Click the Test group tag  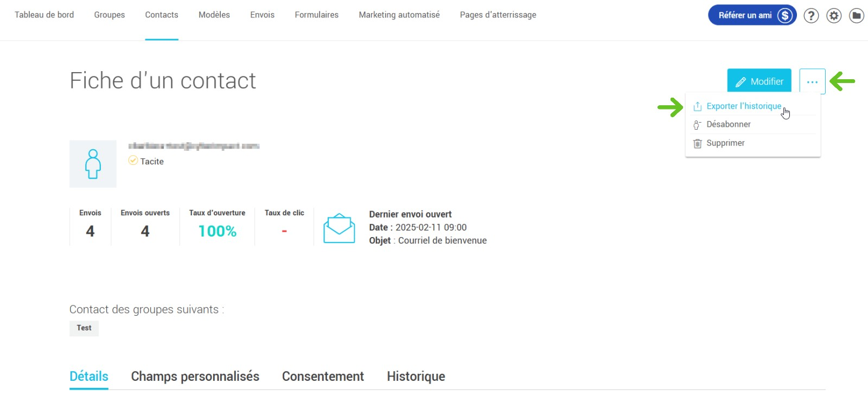coord(84,328)
